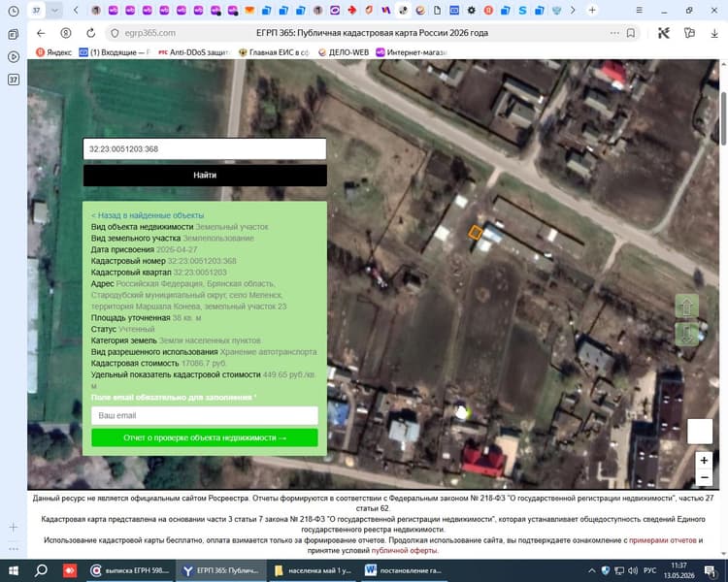Click the 37 open-tabs counter

[x=36, y=11]
